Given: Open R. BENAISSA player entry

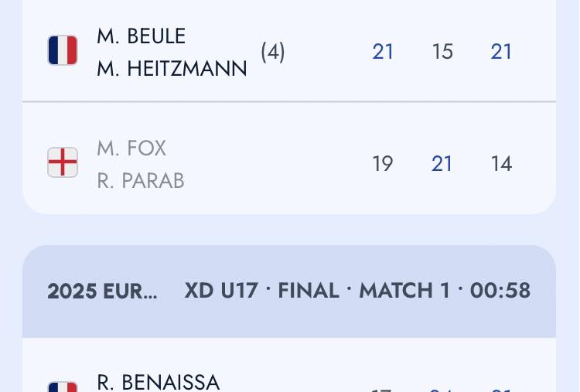Looking at the screenshot, I should pos(159,382).
